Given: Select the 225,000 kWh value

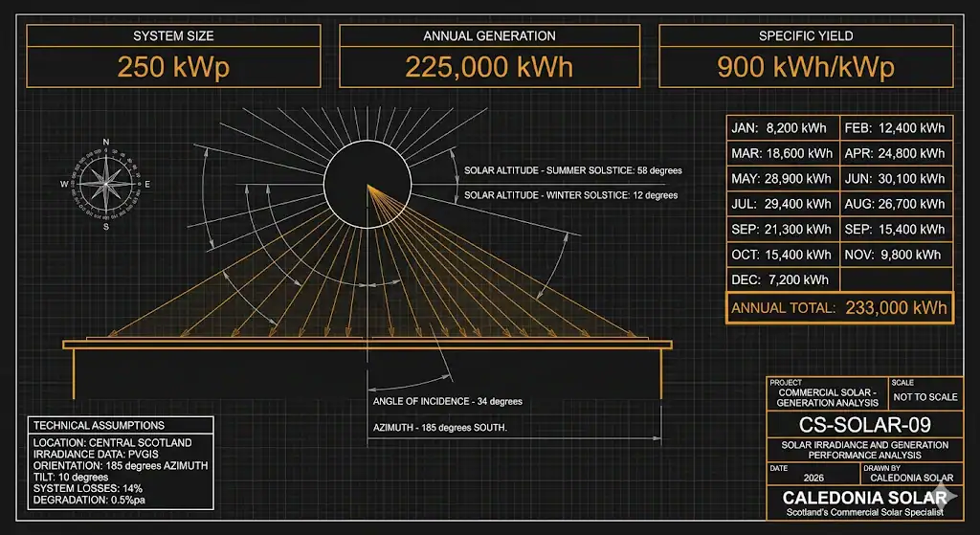Looking at the screenshot, I should tap(489, 67).
